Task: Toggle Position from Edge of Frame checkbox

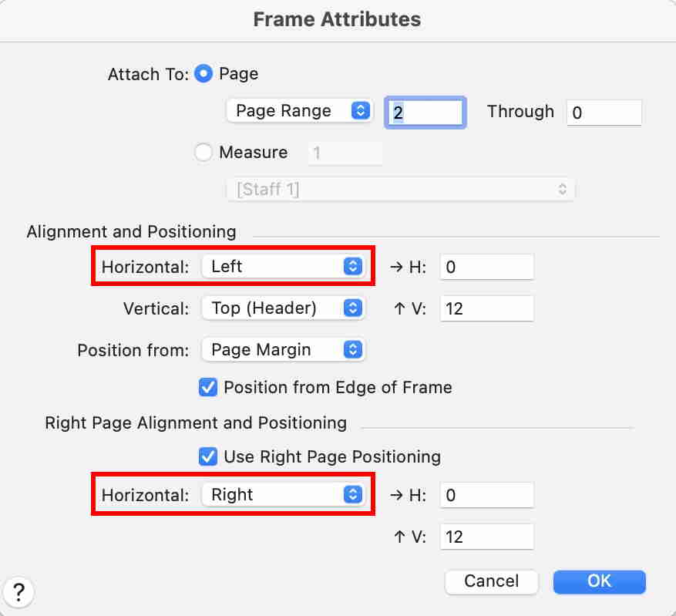Action: [x=208, y=388]
